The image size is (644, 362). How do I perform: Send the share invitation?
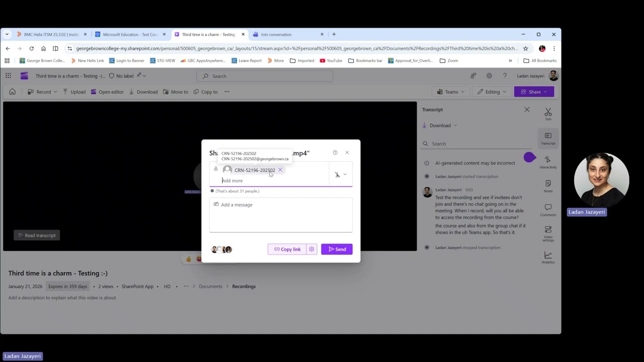coord(337,249)
